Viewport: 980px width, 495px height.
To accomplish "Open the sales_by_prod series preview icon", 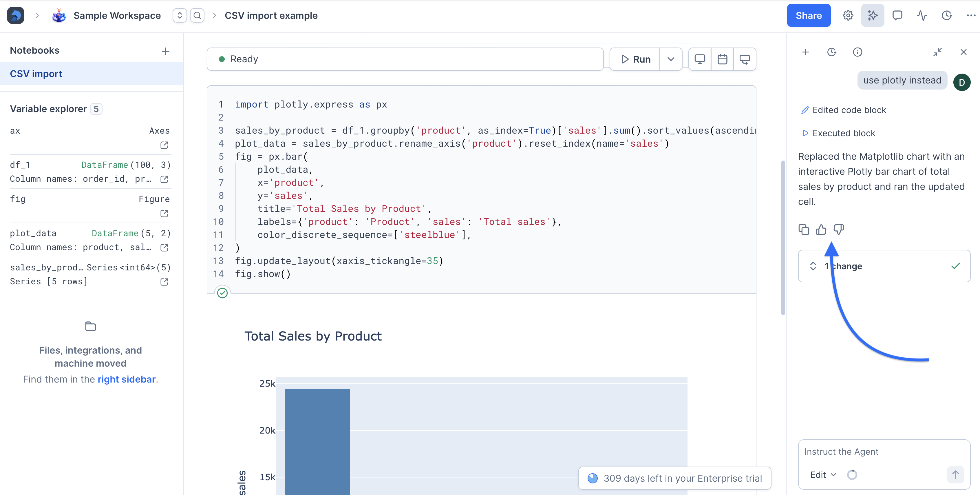I will (x=164, y=282).
